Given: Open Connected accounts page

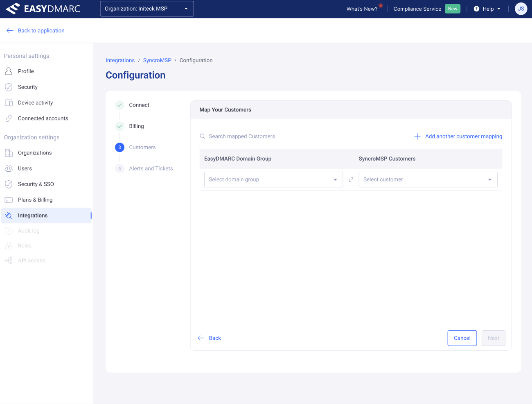Looking at the screenshot, I should point(43,118).
